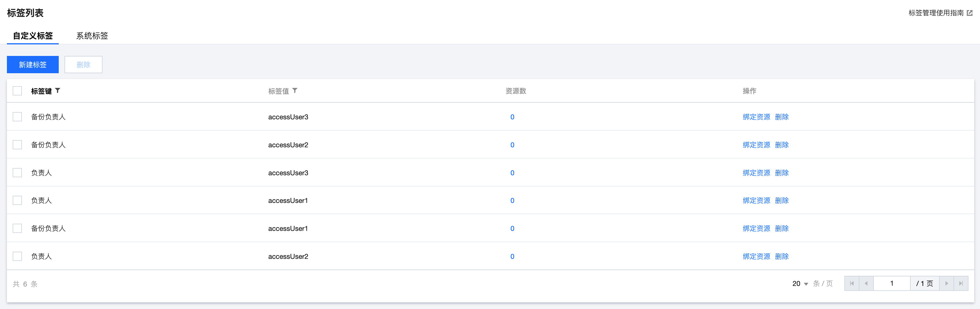Click the 标签值 filter funnel icon
The image size is (980, 309).
pos(295,91)
